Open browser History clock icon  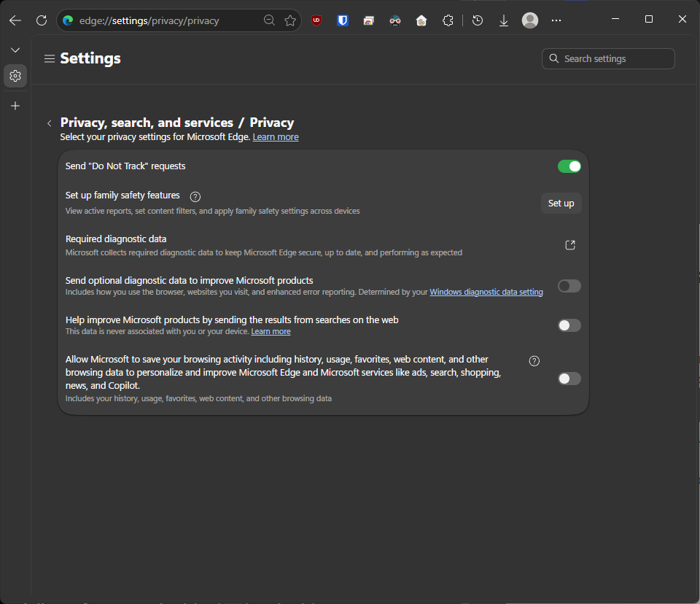478,20
